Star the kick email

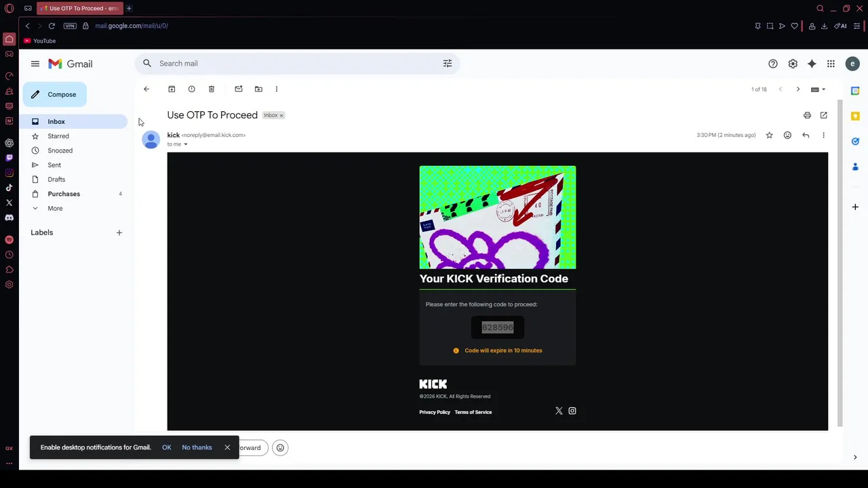point(769,135)
